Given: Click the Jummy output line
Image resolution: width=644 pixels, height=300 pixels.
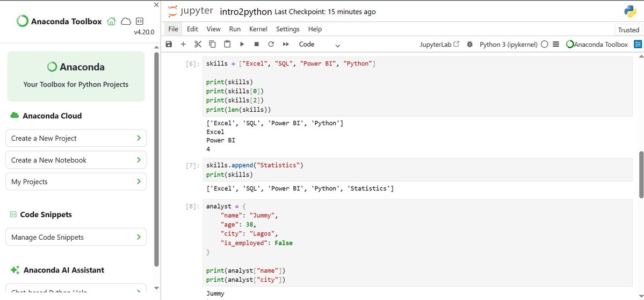Looking at the screenshot, I should [x=215, y=294].
